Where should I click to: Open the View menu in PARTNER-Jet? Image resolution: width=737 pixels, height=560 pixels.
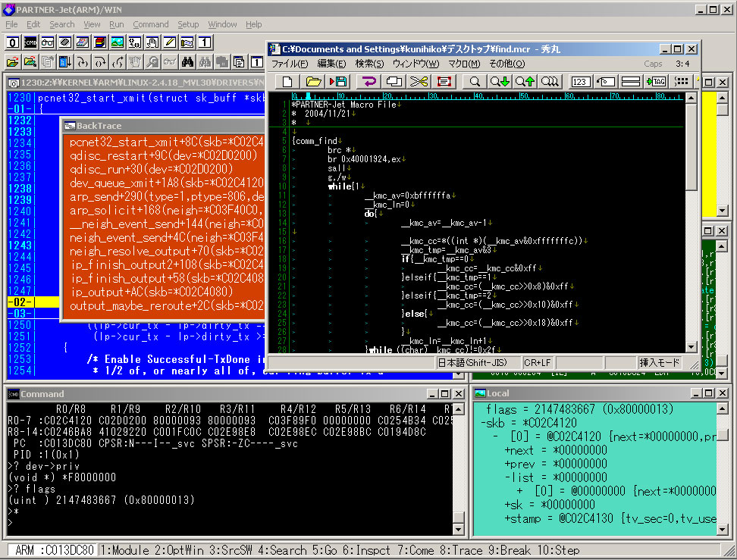[92, 24]
